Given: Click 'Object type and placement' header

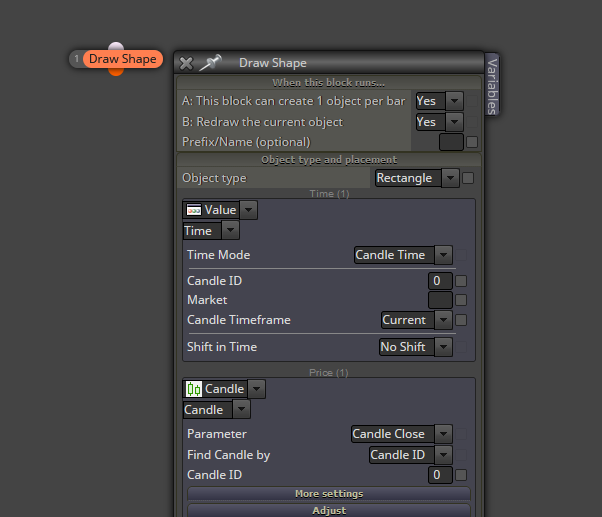Looking at the screenshot, I should (329, 160).
